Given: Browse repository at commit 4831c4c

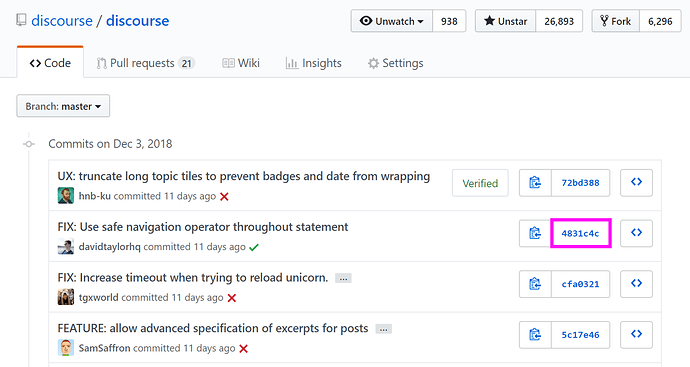Looking at the screenshot, I should (x=636, y=233).
